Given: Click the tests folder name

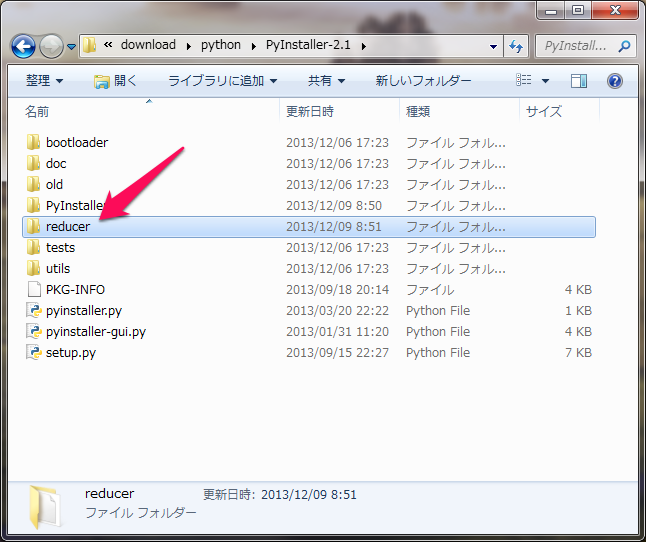Looking at the screenshot, I should coord(60,248).
